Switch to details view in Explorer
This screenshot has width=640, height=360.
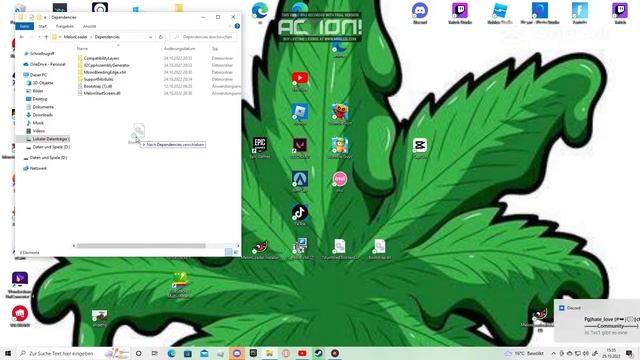[229, 252]
